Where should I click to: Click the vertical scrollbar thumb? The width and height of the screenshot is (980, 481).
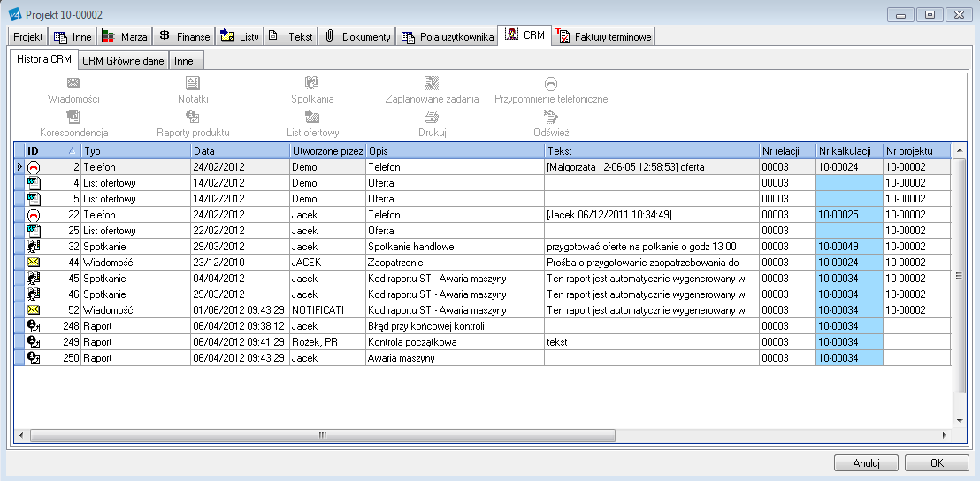(959, 276)
